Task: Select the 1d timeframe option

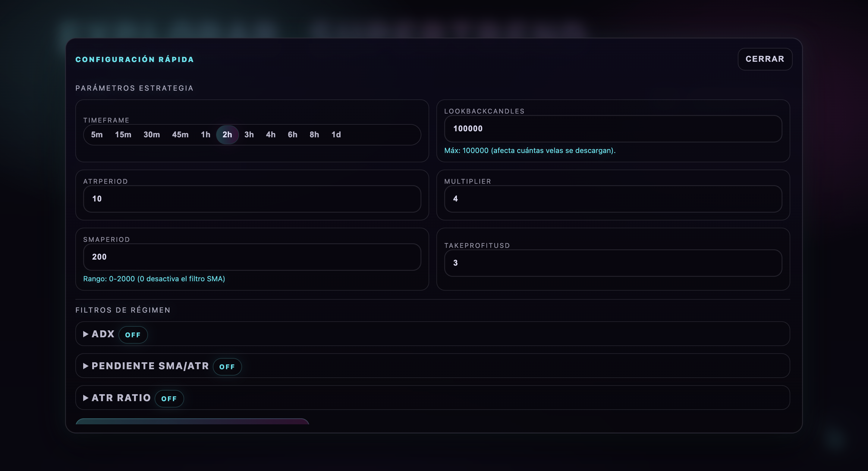Action: pyautogui.click(x=336, y=134)
